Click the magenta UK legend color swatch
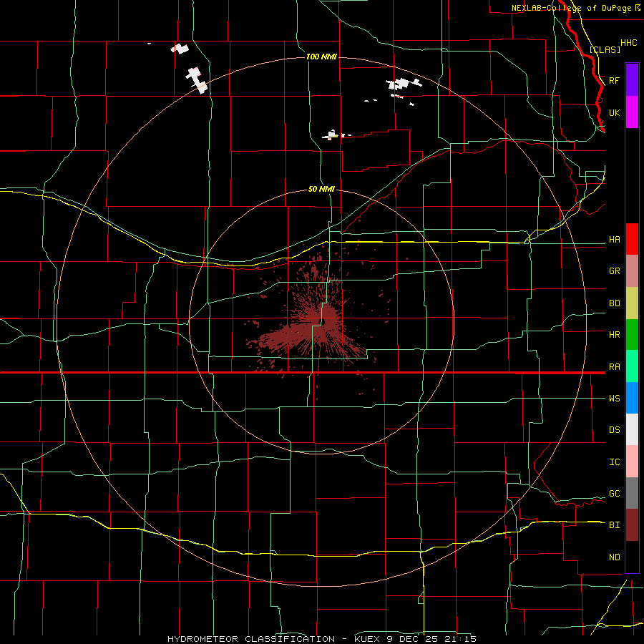Screen dimensions: 644x644 (x=632, y=112)
